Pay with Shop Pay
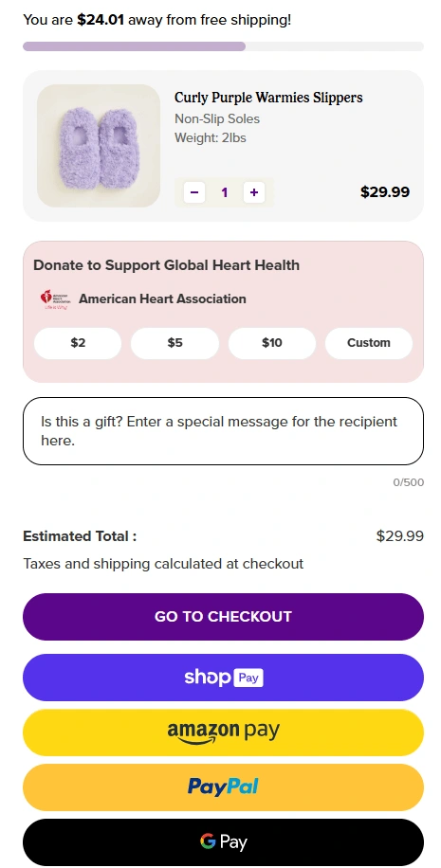 point(223,678)
